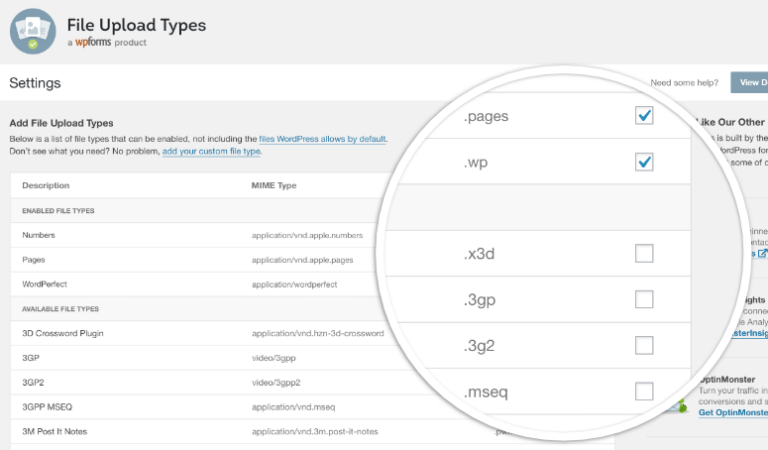Screen dimensions: 768x450
Task: Click the application/vnd.apple.numbers MIME type
Action: coord(307,236)
